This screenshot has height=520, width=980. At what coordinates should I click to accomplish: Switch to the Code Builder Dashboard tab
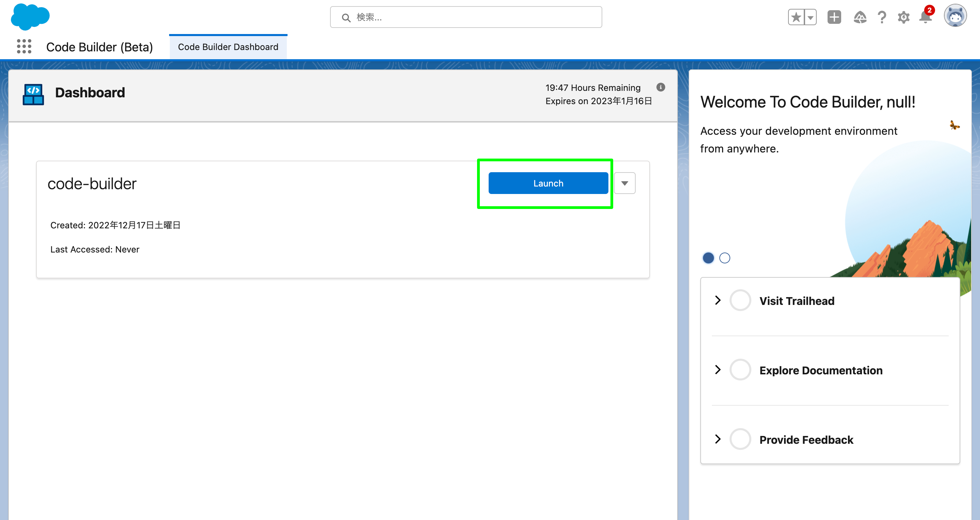[x=228, y=47]
